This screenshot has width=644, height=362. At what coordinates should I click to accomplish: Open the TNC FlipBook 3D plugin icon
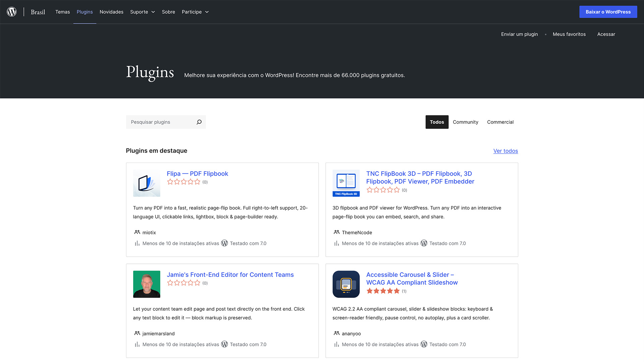tap(346, 183)
